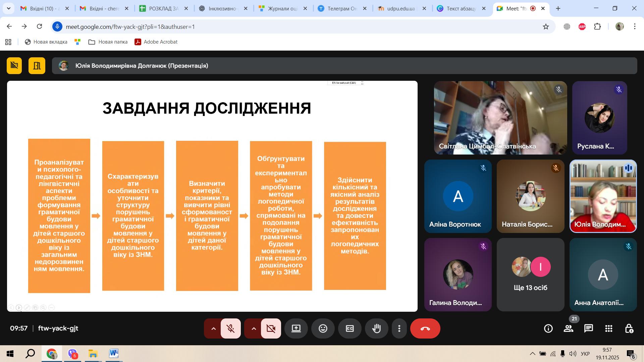Switch to the udpu.edu.ua browser tab
This screenshot has height=362, width=644.
point(401,9)
